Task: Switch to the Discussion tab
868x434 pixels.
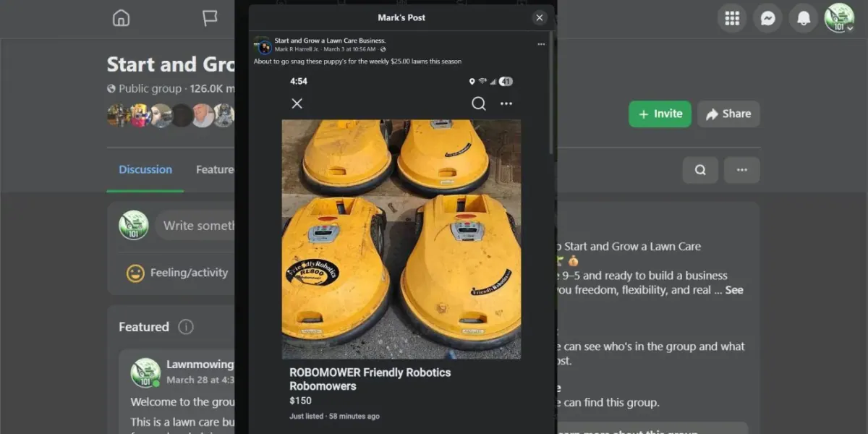Action: (x=145, y=169)
